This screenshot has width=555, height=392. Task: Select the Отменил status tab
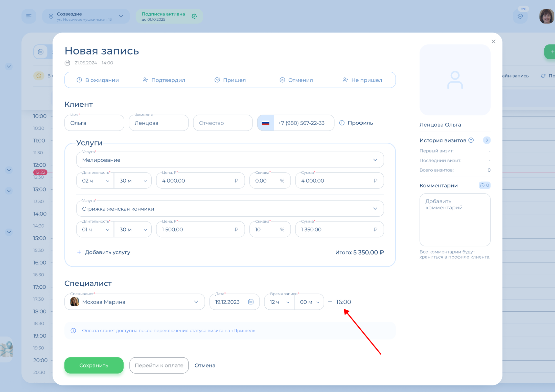tap(296, 80)
